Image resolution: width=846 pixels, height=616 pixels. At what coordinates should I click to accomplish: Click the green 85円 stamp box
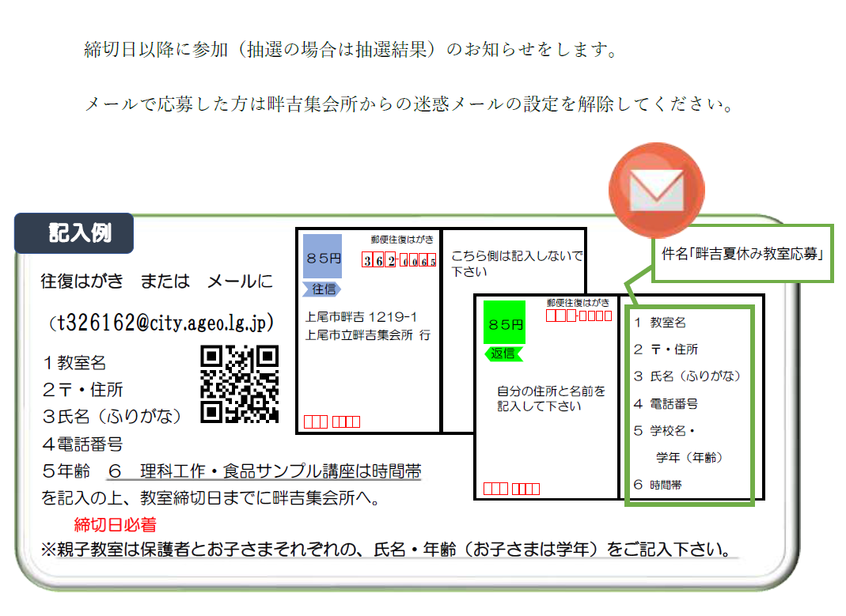pyautogui.click(x=504, y=323)
